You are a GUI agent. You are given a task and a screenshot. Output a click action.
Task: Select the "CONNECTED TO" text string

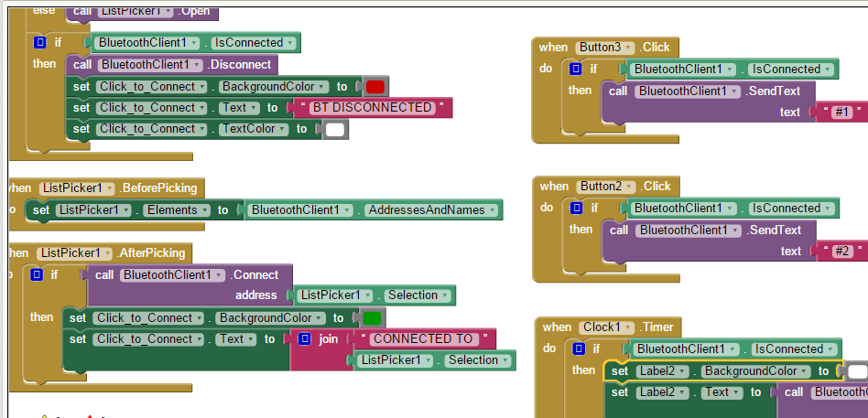pos(424,339)
